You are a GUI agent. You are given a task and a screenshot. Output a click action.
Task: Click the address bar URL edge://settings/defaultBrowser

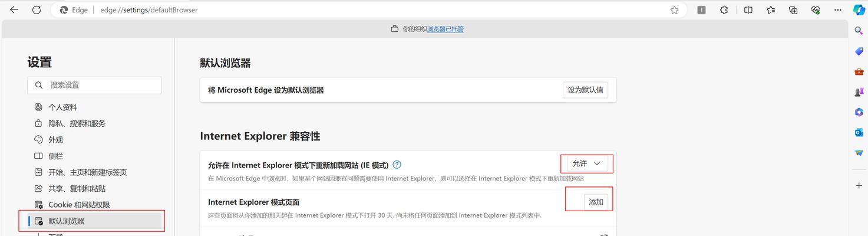[149, 10]
